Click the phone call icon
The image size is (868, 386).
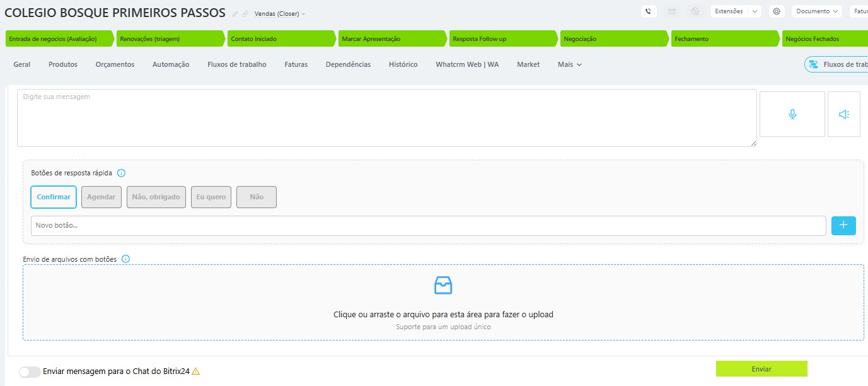click(649, 11)
